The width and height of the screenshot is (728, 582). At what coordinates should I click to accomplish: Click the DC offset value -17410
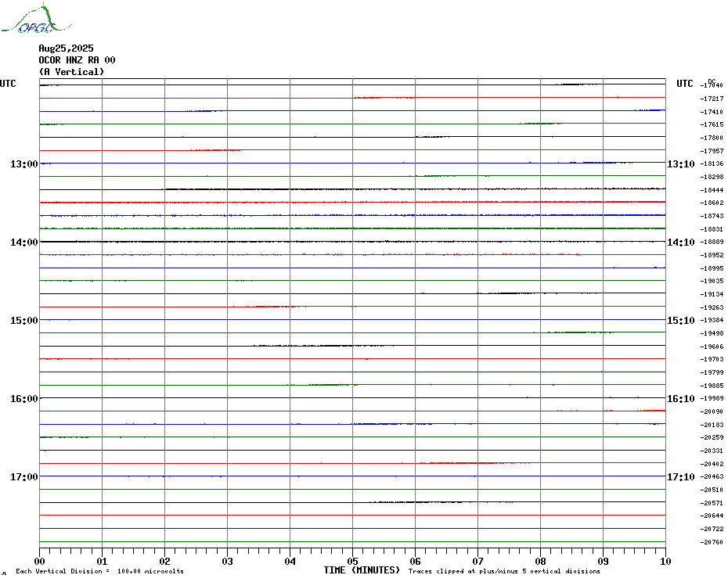[x=712, y=112]
